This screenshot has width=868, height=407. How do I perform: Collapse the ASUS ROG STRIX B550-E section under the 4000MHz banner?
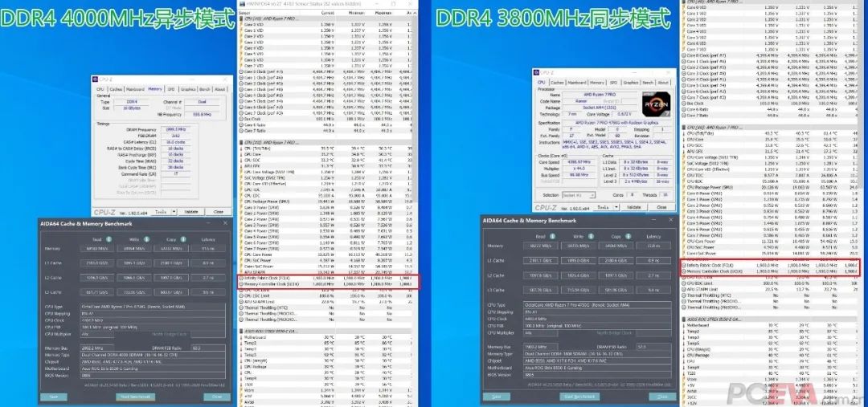(243, 331)
